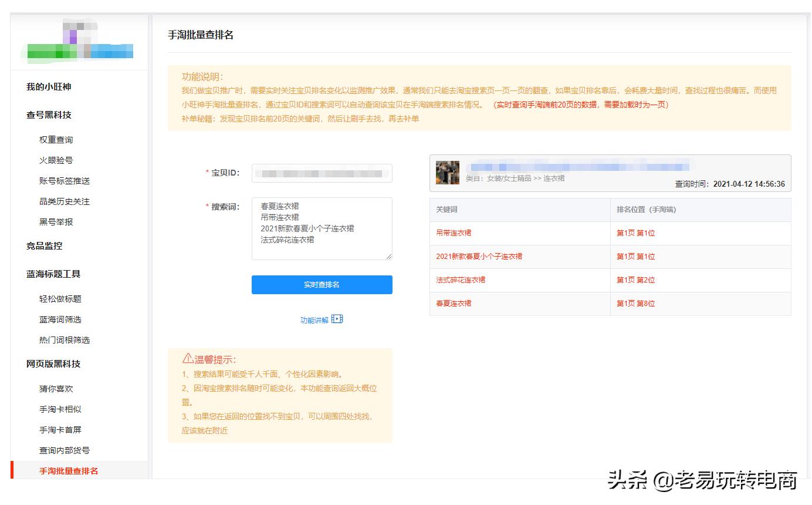Click the 宝贝ID input field

[322, 173]
